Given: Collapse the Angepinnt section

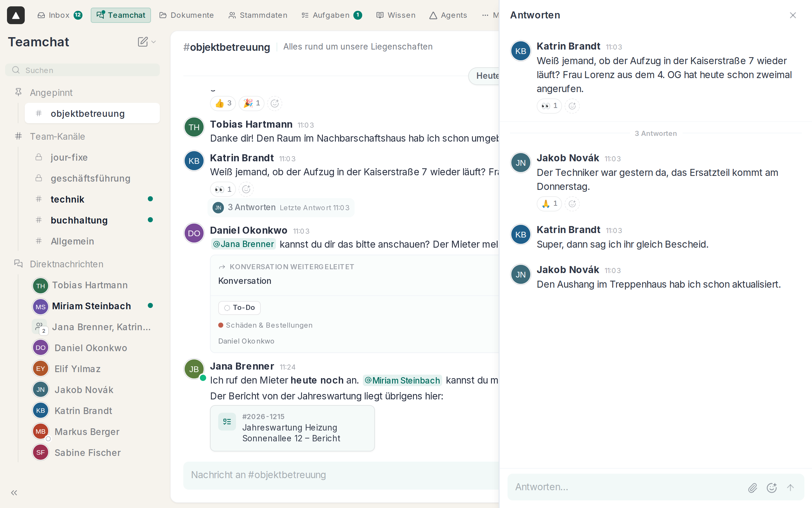Looking at the screenshot, I should [51, 92].
